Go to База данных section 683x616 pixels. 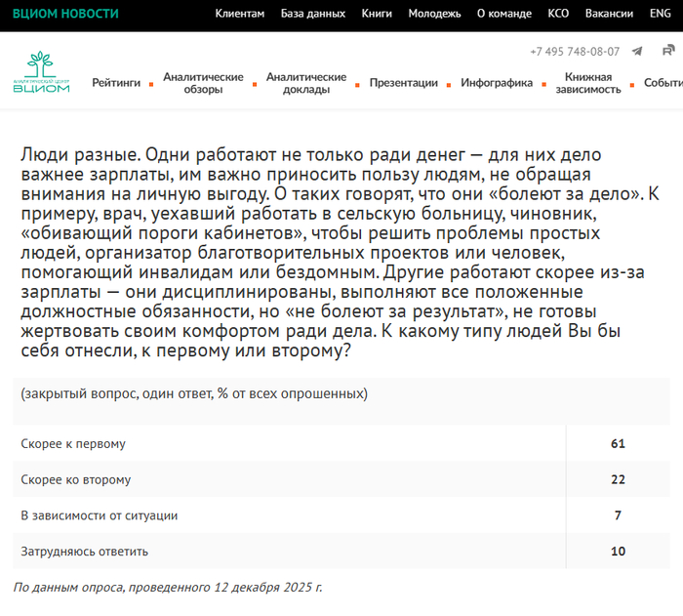coord(312,14)
